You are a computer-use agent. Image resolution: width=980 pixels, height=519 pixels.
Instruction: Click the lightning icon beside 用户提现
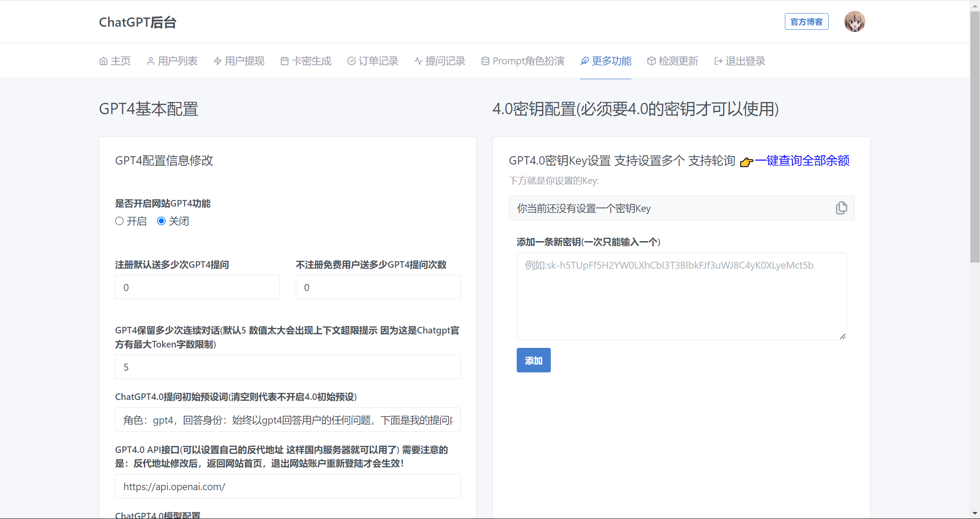[x=217, y=61]
